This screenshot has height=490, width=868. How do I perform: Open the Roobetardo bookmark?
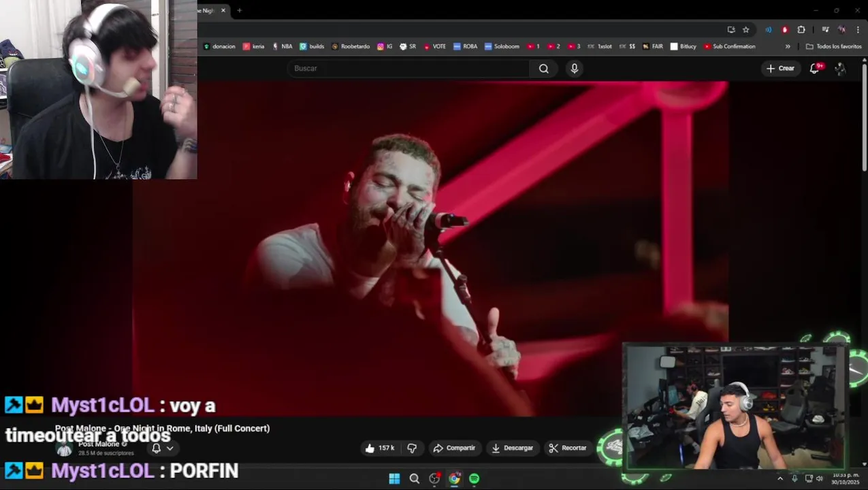tap(351, 46)
